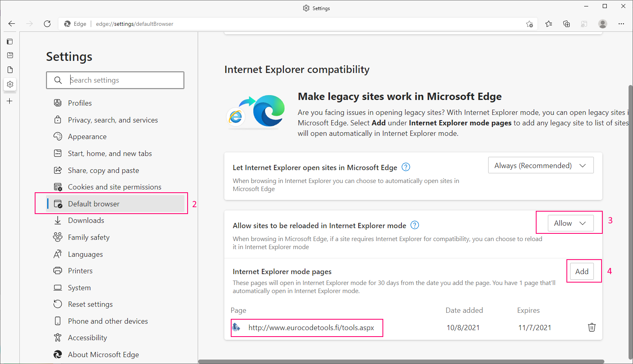
Task: Click the Printers icon in settings menu
Action: pos(58,270)
